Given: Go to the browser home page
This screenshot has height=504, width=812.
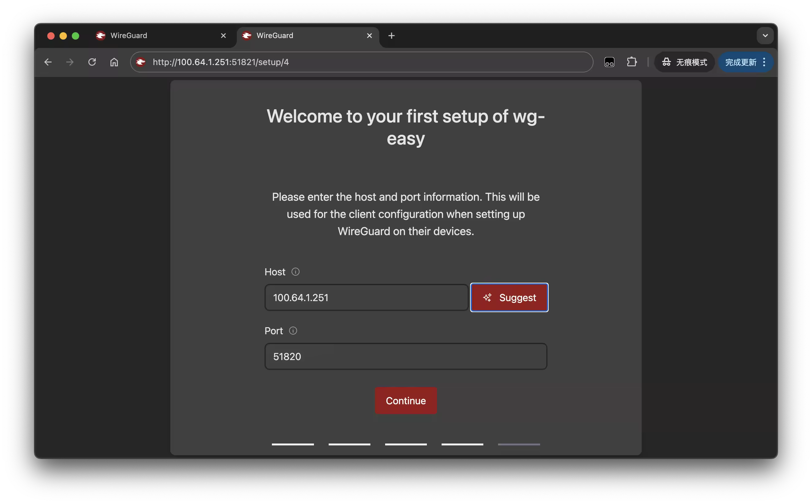Looking at the screenshot, I should (114, 62).
